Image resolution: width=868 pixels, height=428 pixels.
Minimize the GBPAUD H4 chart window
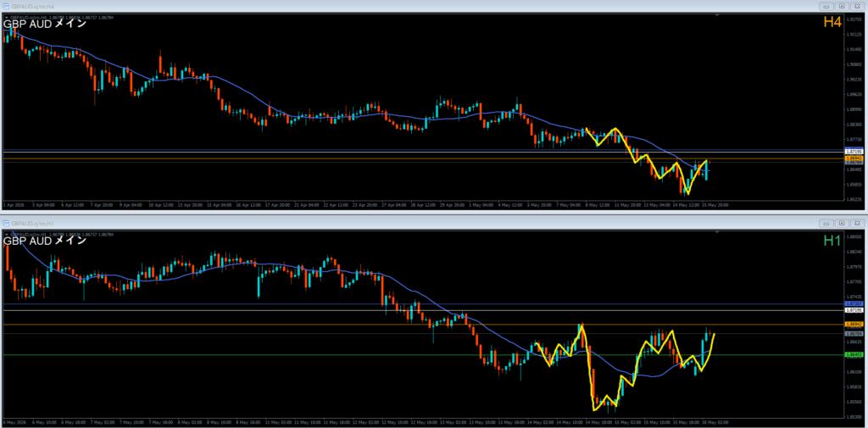[x=826, y=6]
